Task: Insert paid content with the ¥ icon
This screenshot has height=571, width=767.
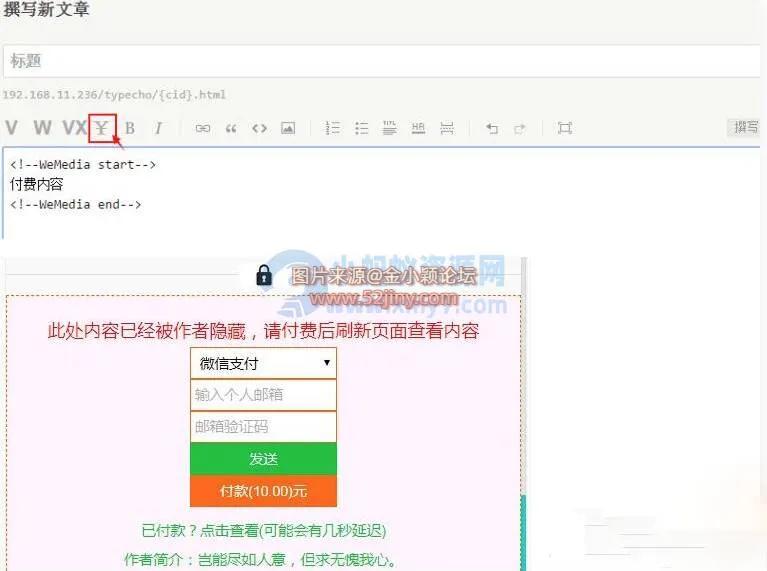Action: [102, 128]
